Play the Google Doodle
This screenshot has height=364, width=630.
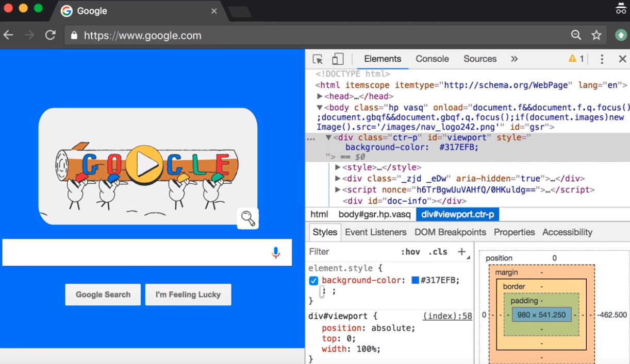[x=143, y=165]
